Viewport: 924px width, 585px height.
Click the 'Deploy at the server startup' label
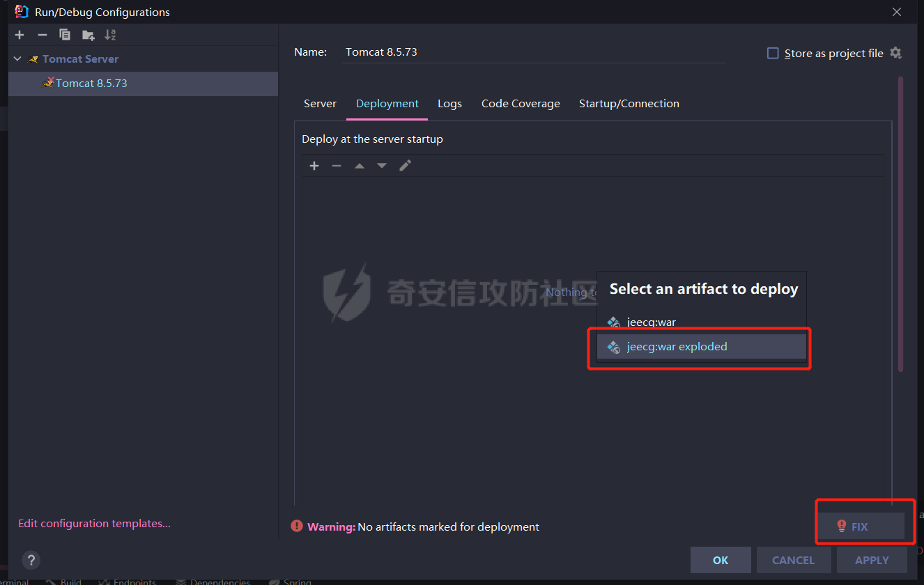tap(372, 139)
